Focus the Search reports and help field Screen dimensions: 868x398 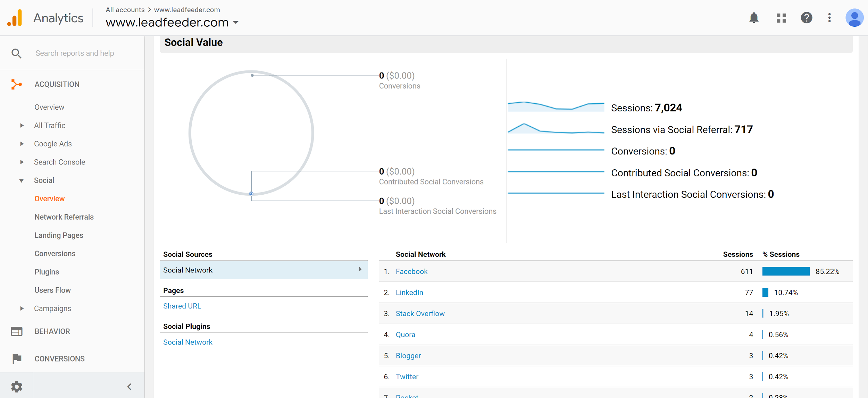click(x=75, y=53)
